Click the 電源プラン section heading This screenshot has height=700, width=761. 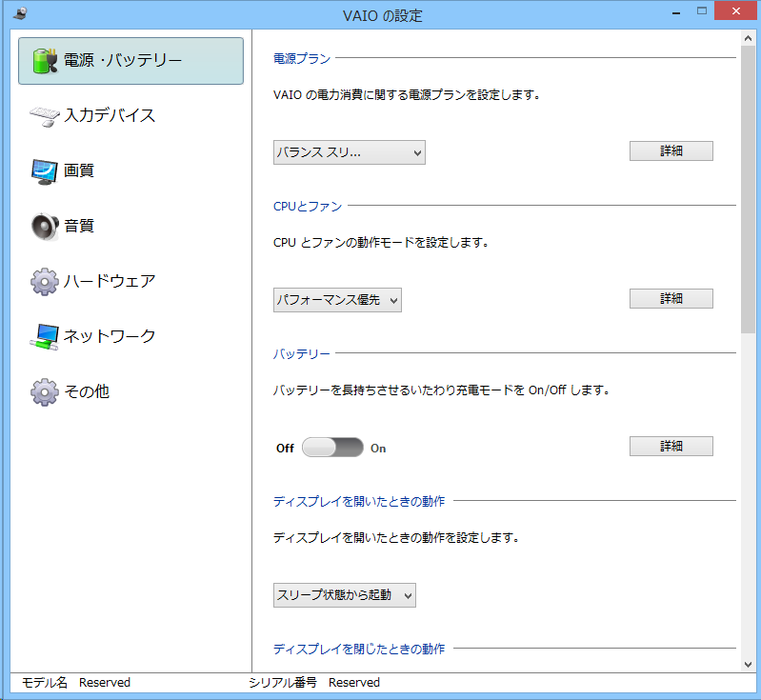[301, 59]
